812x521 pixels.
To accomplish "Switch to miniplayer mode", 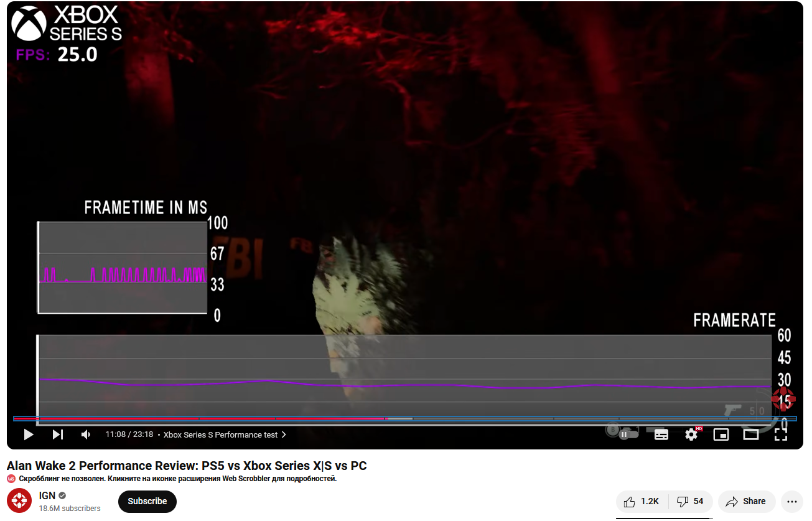I will [x=721, y=434].
